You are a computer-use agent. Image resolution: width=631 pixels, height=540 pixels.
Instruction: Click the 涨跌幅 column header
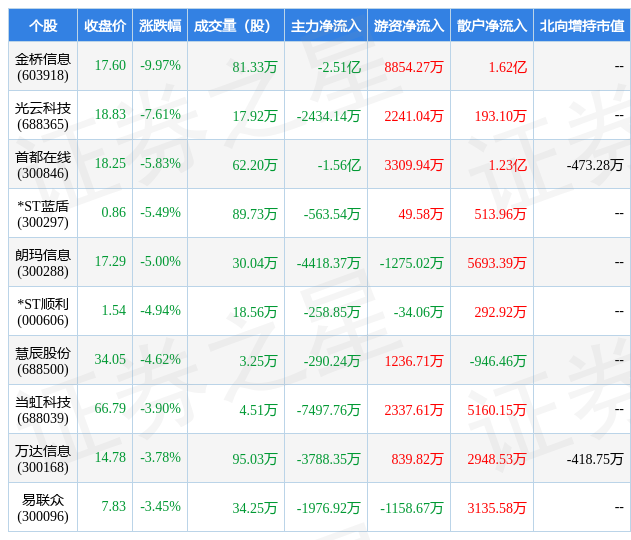pos(160,26)
